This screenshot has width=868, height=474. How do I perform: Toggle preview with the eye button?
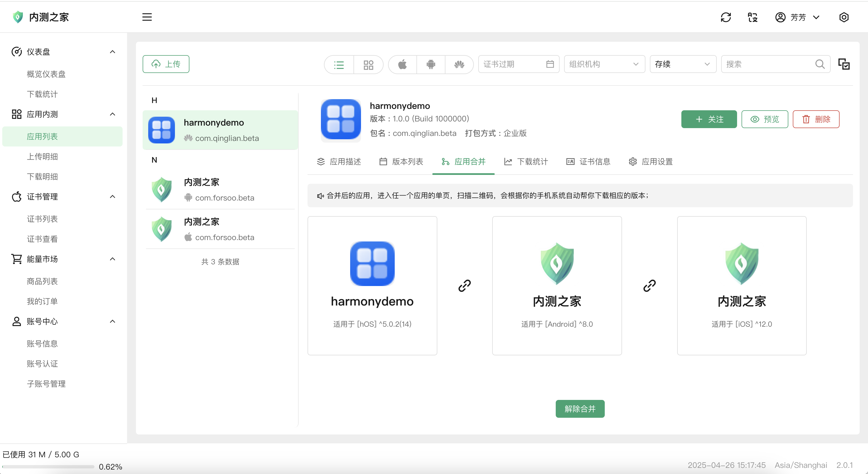point(765,119)
